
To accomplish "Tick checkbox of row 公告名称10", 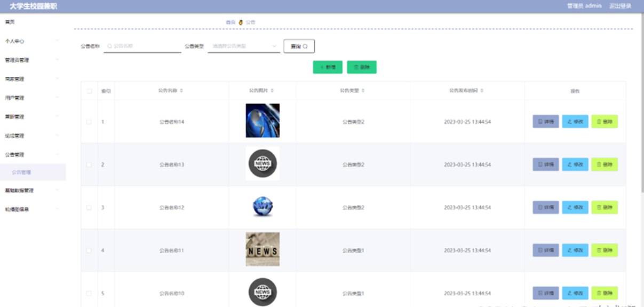I will pyautogui.click(x=89, y=293).
